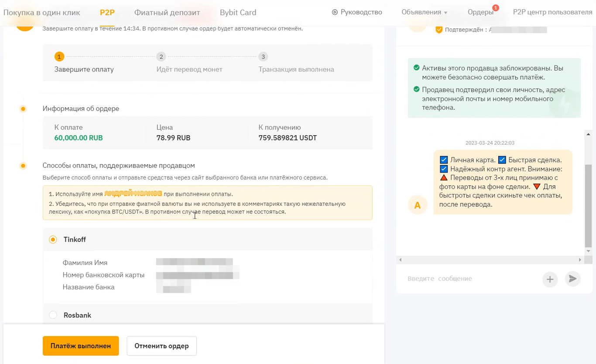Image resolution: width=596 pixels, height=364 pixels.
Task: Click the plus attachment icon in chat
Action: 550,279
